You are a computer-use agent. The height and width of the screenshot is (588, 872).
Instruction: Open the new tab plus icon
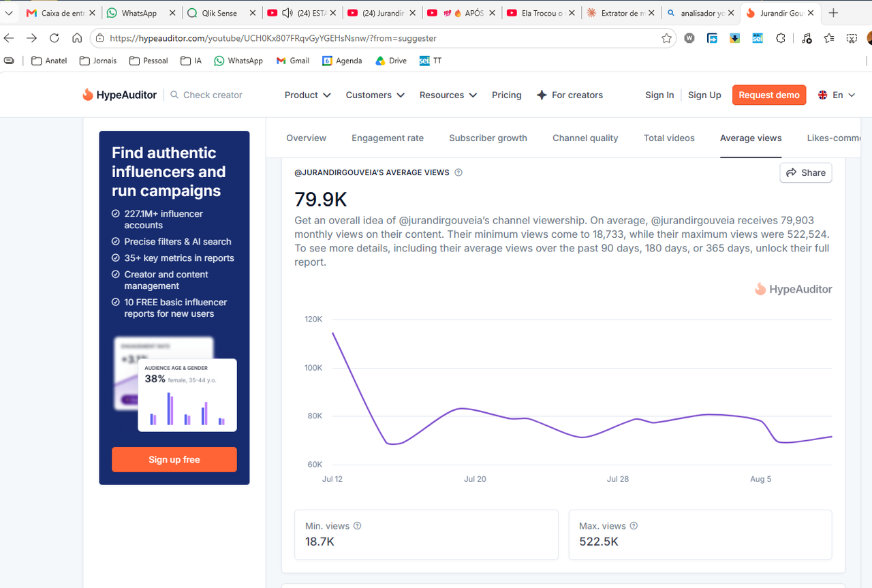833,13
